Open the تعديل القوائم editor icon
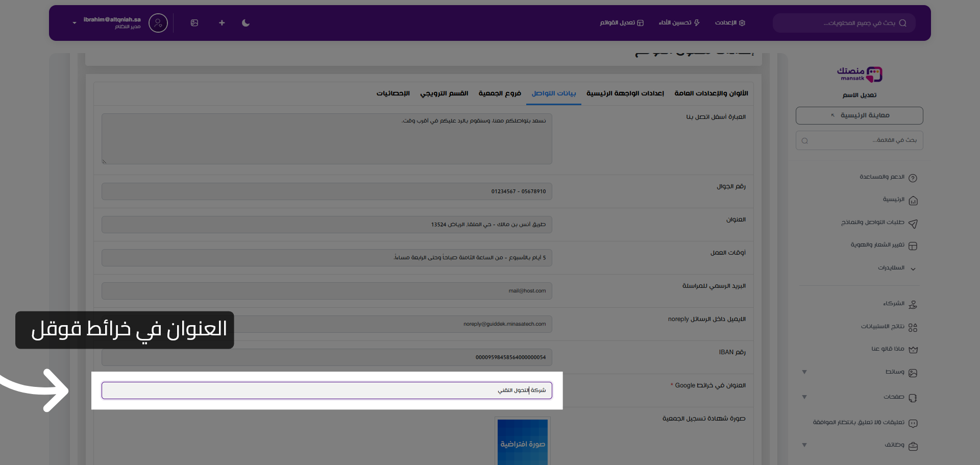980x465 pixels. point(642,23)
